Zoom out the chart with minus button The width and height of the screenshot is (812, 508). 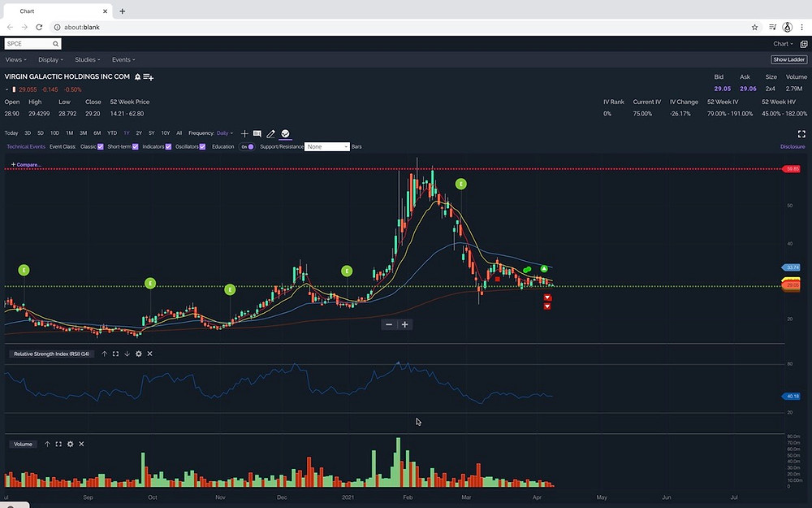(x=389, y=324)
